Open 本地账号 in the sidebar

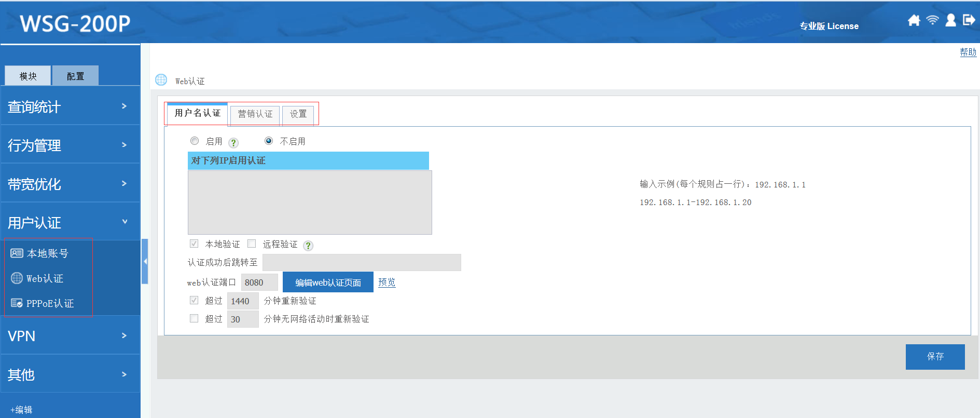pyautogui.click(x=47, y=253)
